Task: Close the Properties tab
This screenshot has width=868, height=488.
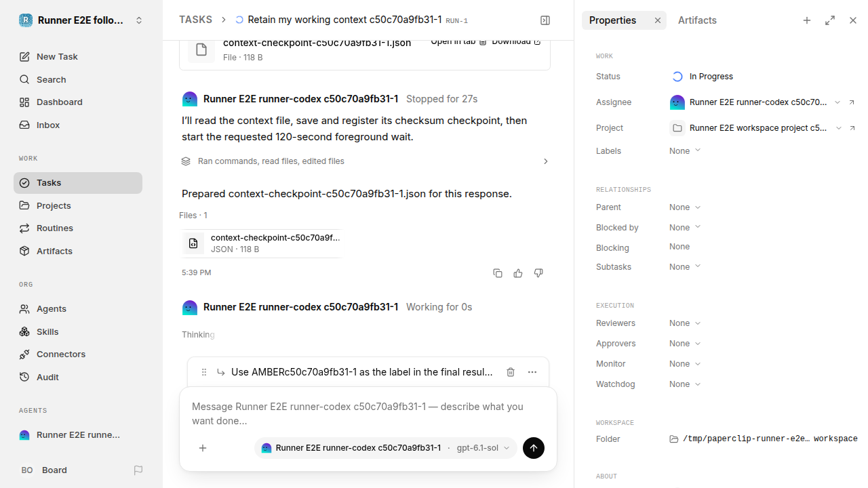Action: click(x=658, y=20)
